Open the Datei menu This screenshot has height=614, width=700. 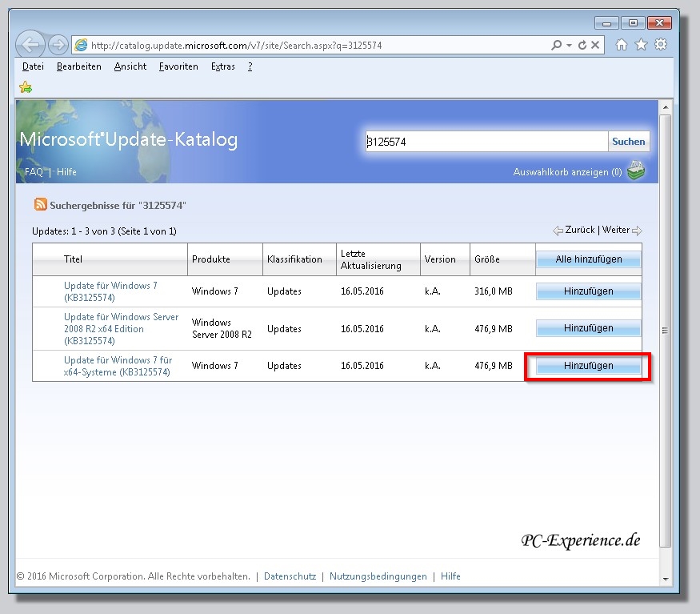33,66
